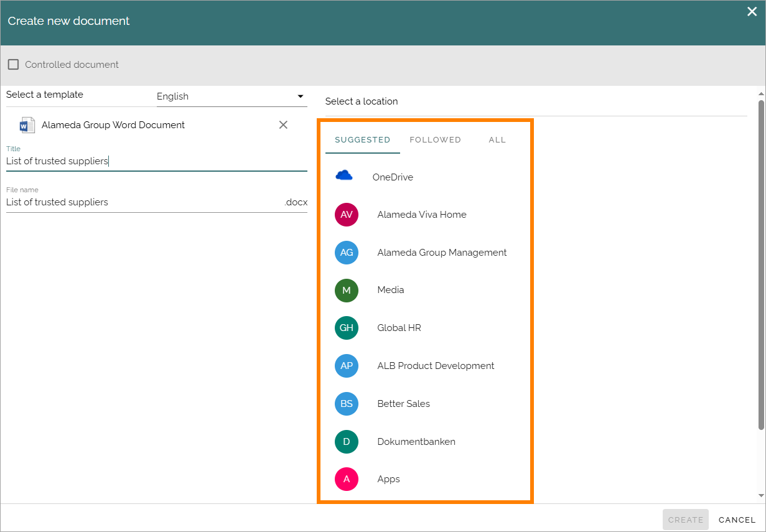Image resolution: width=766 pixels, height=532 pixels.
Task: Click the greyed-out Create button
Action: [x=686, y=520]
